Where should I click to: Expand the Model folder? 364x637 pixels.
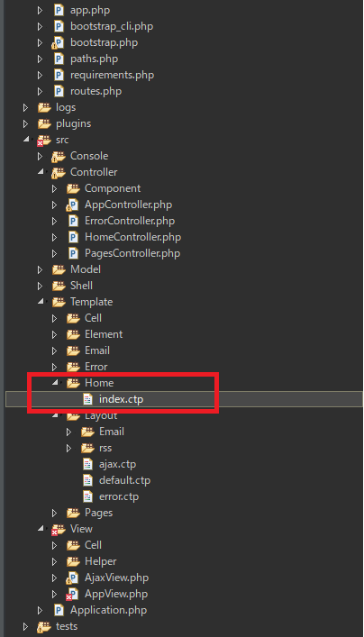(40, 269)
